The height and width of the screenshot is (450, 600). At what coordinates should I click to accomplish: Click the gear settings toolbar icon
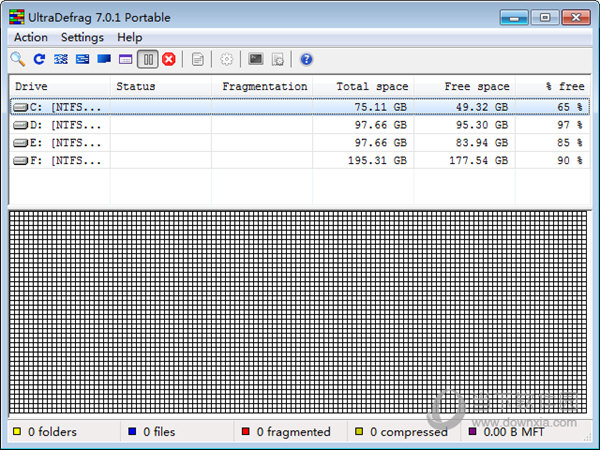click(x=227, y=59)
